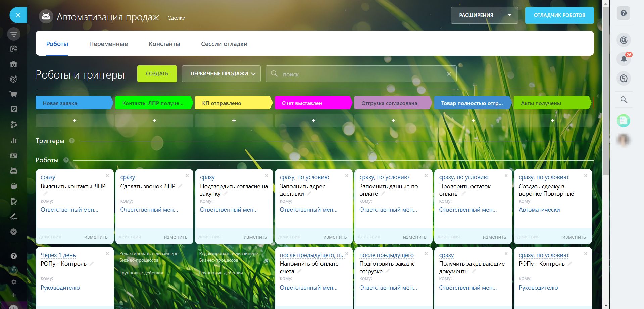This screenshot has height=309, width=644.
Task: Open the Сессии отладки tab
Action: 224,44
